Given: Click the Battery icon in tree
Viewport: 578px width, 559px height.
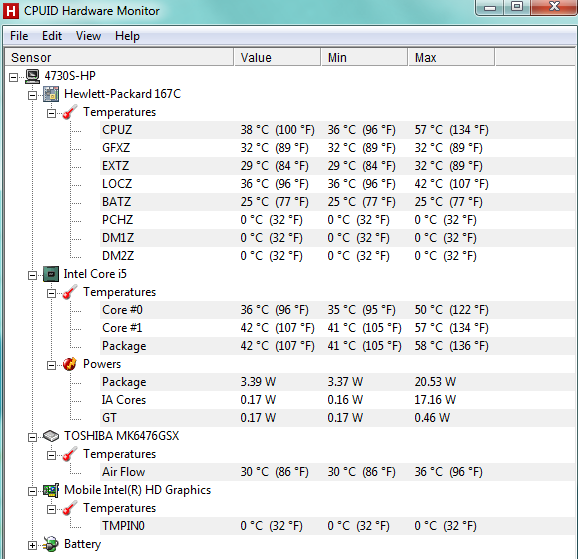Looking at the screenshot, I should pos(51,544).
